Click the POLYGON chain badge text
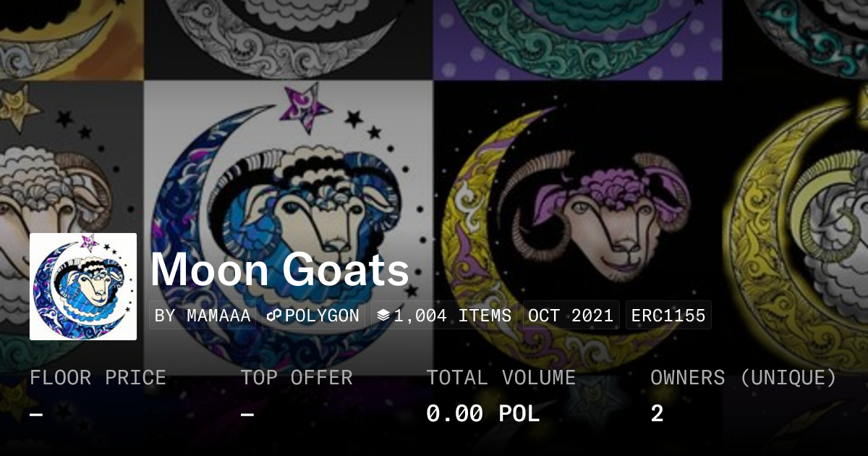Screen dimensions: 868x456 tap(322, 316)
